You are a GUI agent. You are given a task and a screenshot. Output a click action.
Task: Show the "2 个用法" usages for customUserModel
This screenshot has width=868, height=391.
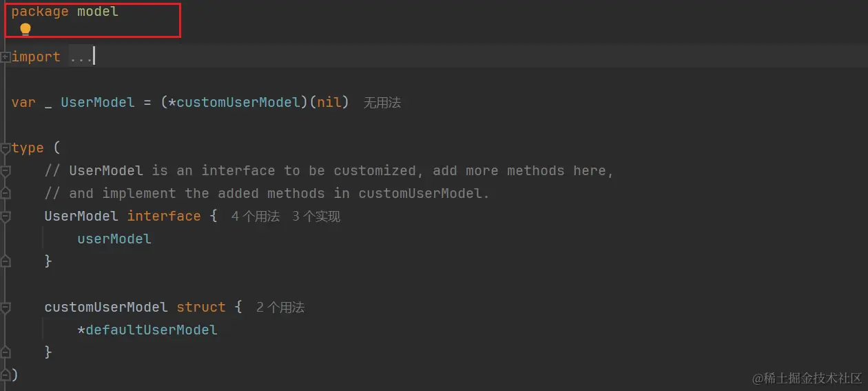click(x=280, y=308)
